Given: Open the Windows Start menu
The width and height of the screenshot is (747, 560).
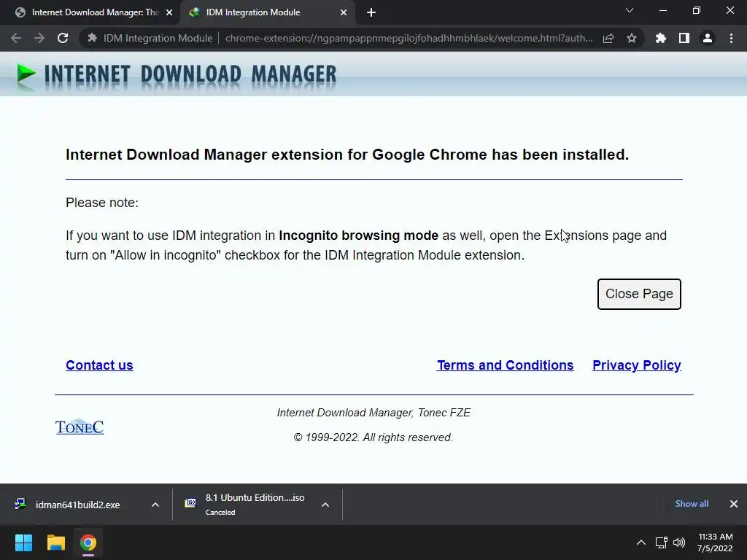Looking at the screenshot, I should [23, 542].
